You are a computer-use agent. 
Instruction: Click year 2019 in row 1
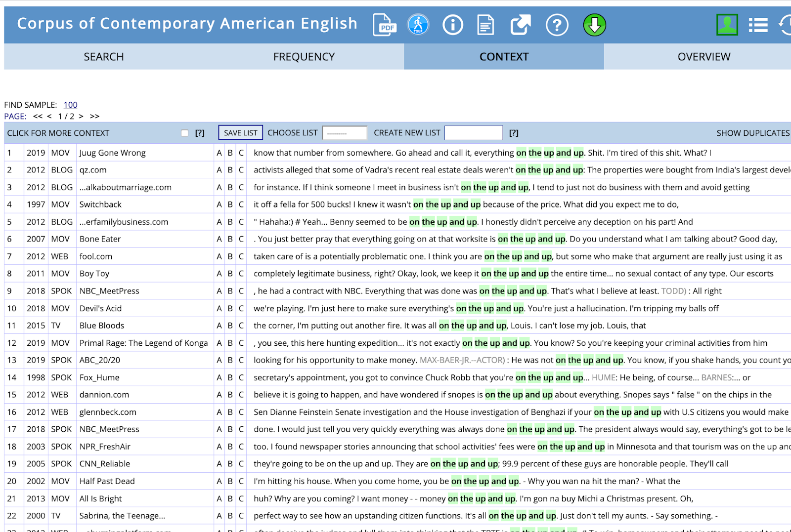tap(36, 153)
